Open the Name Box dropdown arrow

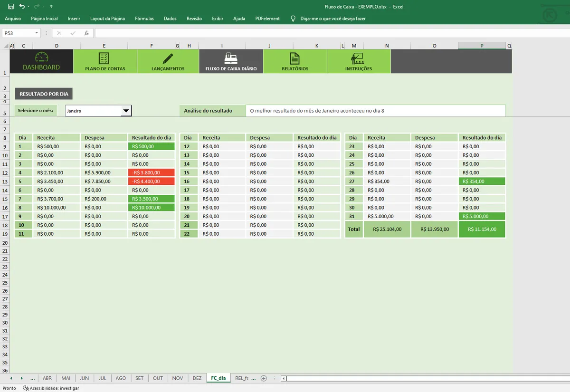pos(37,33)
